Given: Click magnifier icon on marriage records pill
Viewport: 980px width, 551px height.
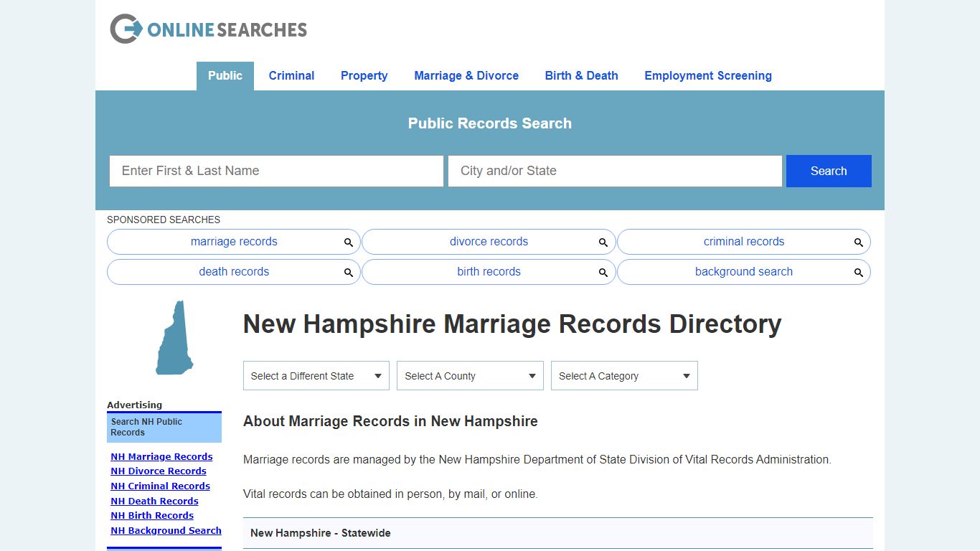Looking at the screenshot, I should (349, 242).
